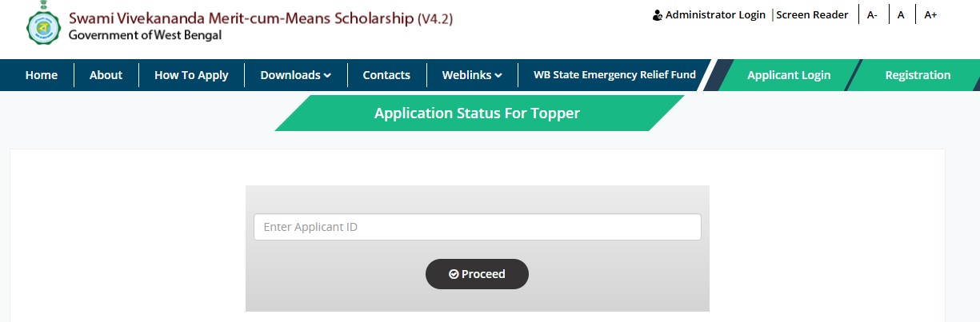The image size is (980, 322).
Task: Switch to the Applicant Login tab
Action: [789, 75]
